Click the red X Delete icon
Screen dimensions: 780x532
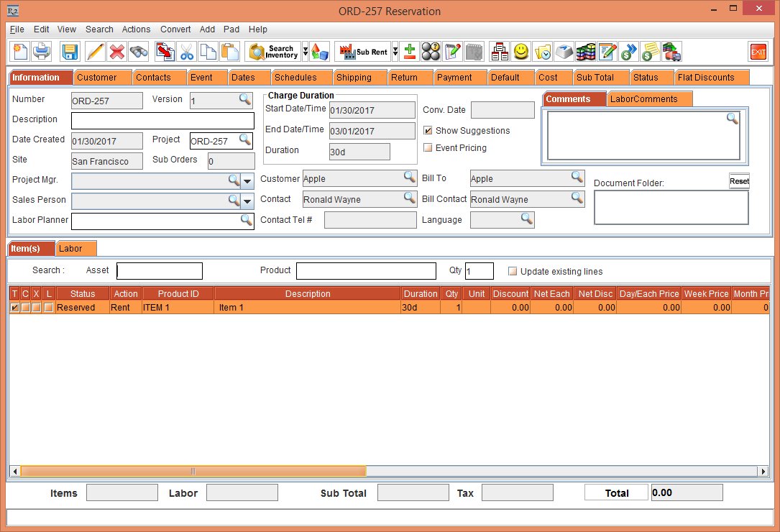(116, 52)
